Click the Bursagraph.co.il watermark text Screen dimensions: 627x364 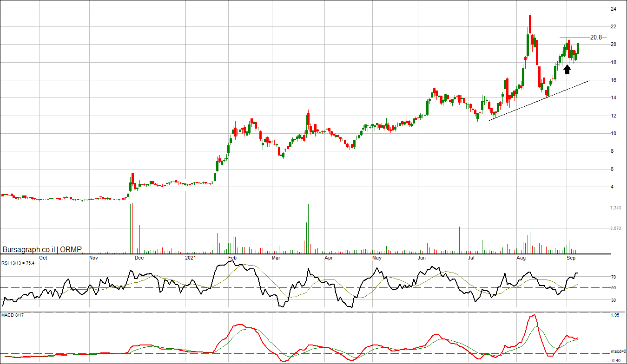tap(29, 249)
